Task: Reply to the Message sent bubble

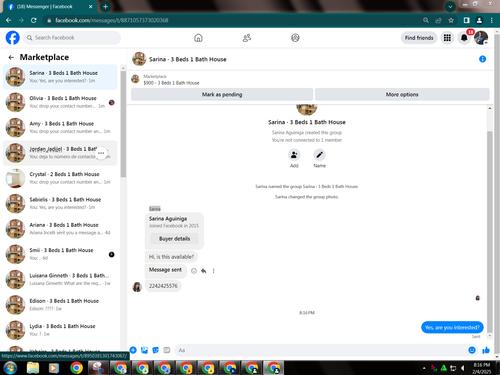Action: pos(204,271)
